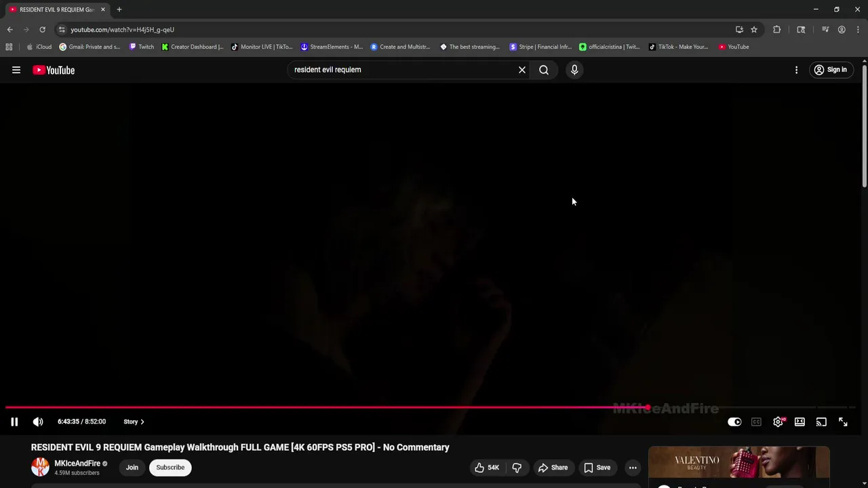Open the Chrome profile menu

point(842,30)
